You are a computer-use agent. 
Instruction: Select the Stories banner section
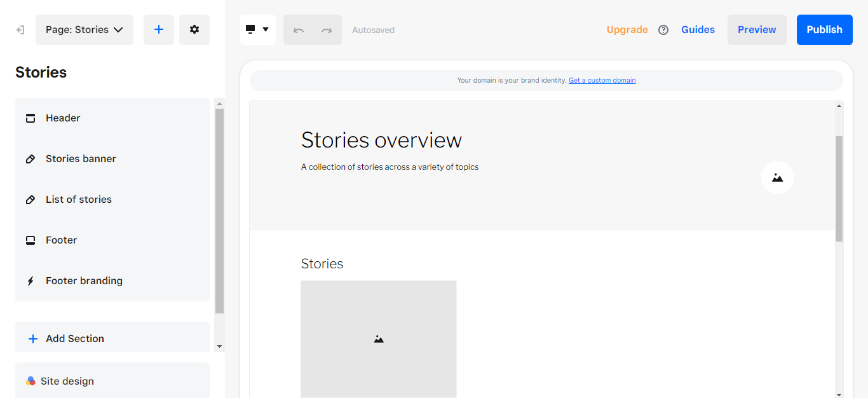[x=112, y=159]
